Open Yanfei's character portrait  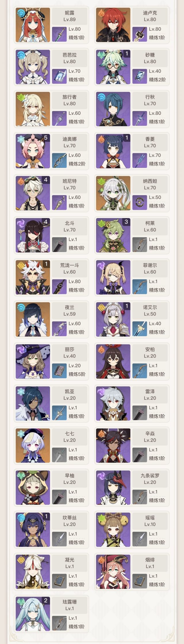[x=113, y=572]
